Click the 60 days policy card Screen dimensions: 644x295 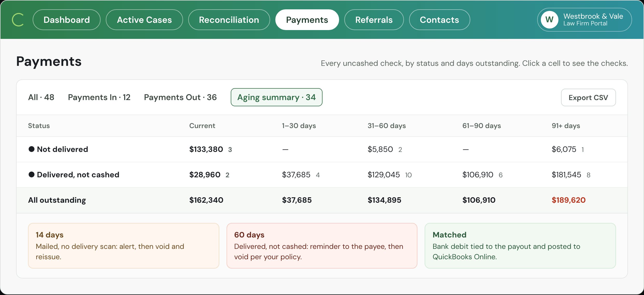tap(322, 246)
